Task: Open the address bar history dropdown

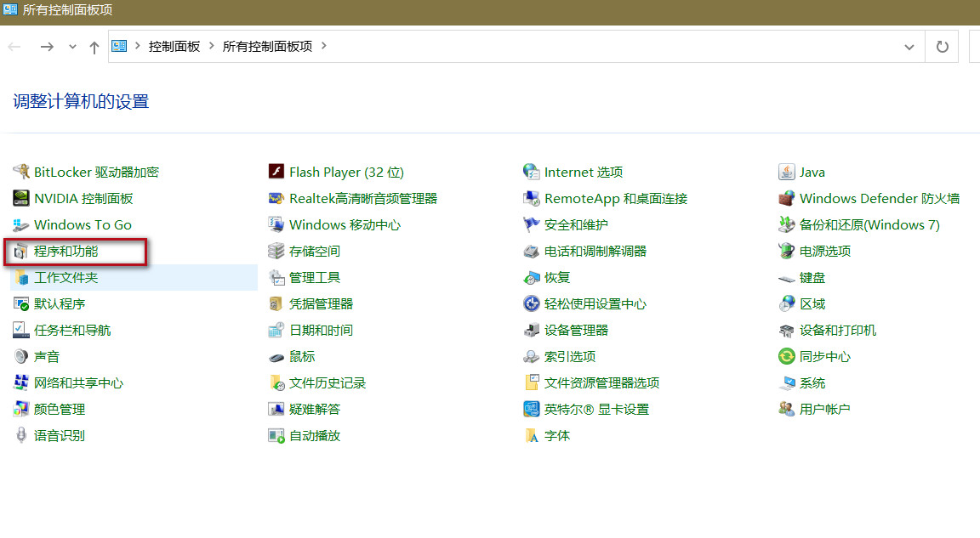Action: tap(909, 47)
